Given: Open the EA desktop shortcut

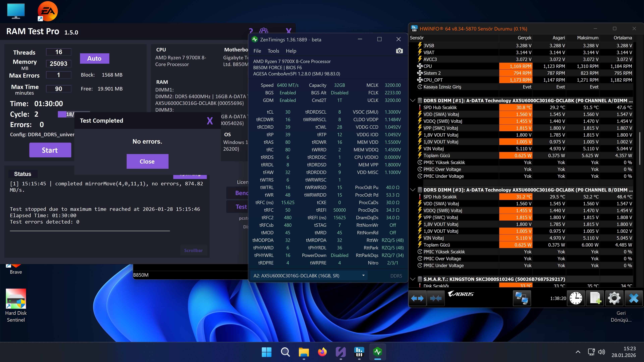Looking at the screenshot, I should point(47,12).
